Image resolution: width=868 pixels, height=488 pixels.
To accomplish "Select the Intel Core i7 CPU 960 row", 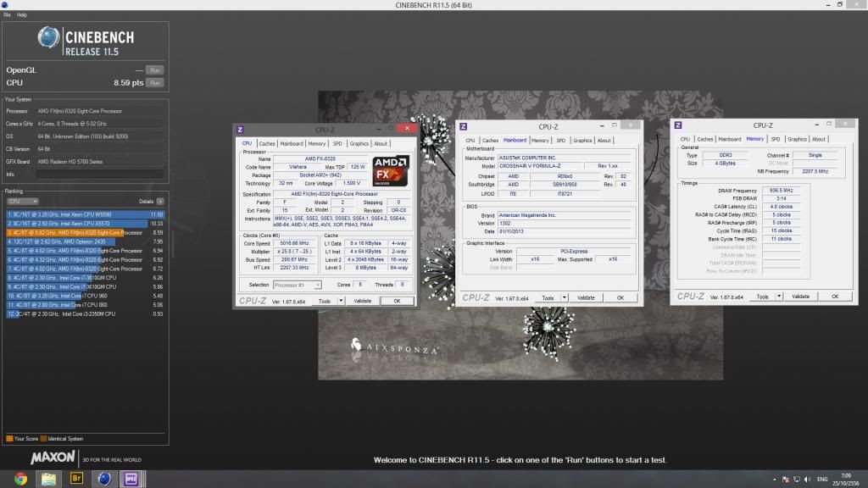I will pos(86,296).
